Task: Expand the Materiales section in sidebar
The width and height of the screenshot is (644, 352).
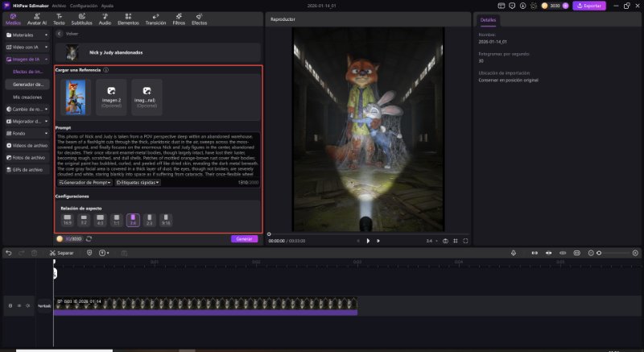Action: (26, 35)
